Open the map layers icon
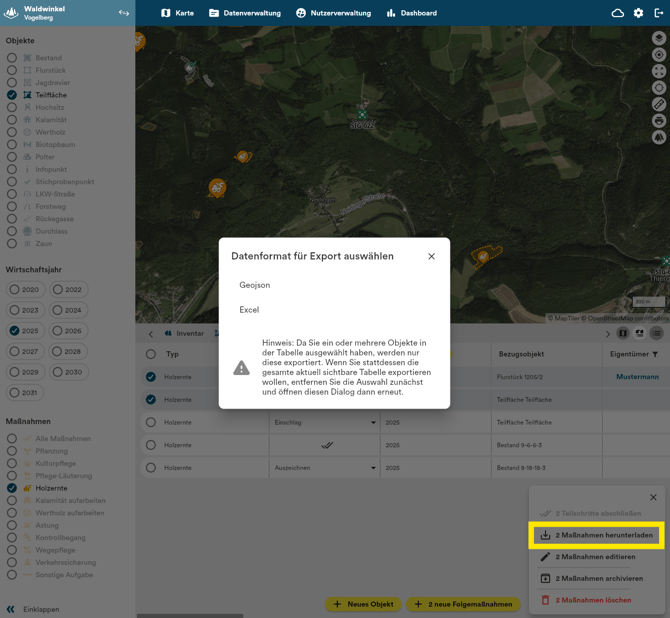This screenshot has height=618, width=670. (x=659, y=38)
